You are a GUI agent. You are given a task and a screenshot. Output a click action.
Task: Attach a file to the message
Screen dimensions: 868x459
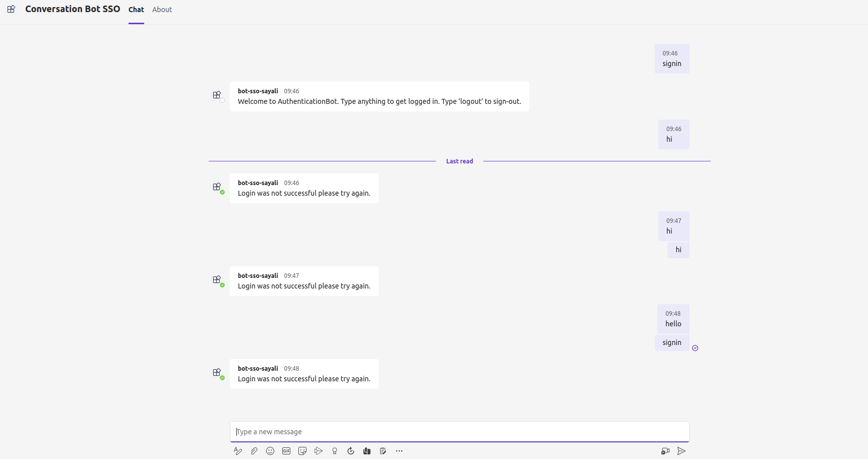(254, 450)
